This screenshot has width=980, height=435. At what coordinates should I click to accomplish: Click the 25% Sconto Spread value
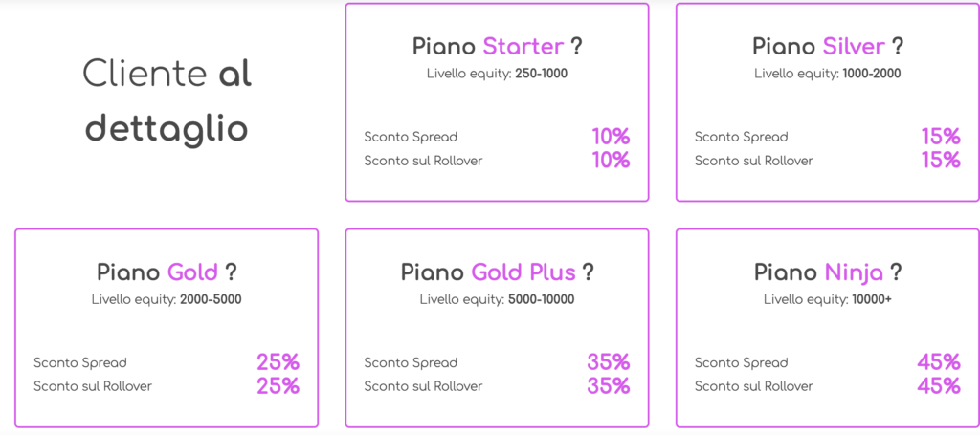[278, 362]
